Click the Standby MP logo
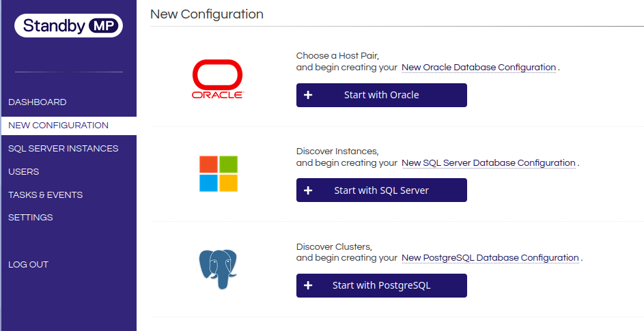The width and height of the screenshot is (644, 331). point(68,26)
